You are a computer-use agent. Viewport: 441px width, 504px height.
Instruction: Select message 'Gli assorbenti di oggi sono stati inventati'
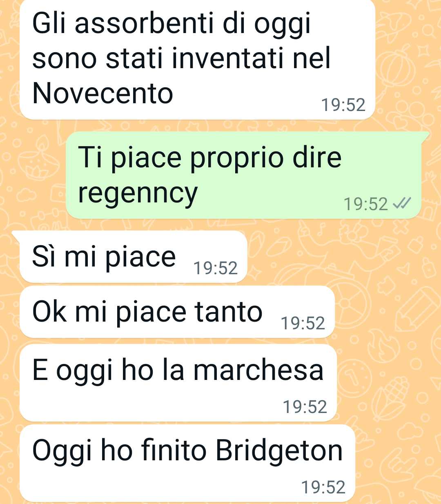pos(197,60)
